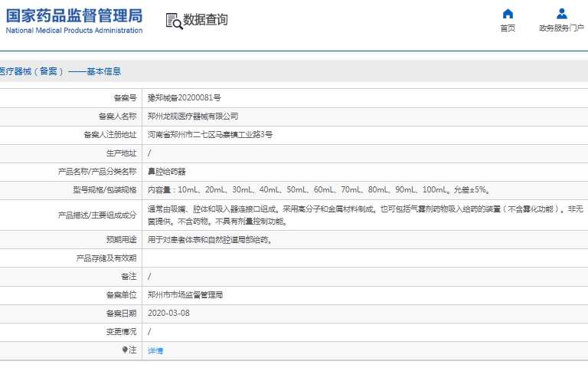Click the 型号规格/包装规格 label

click(105, 190)
